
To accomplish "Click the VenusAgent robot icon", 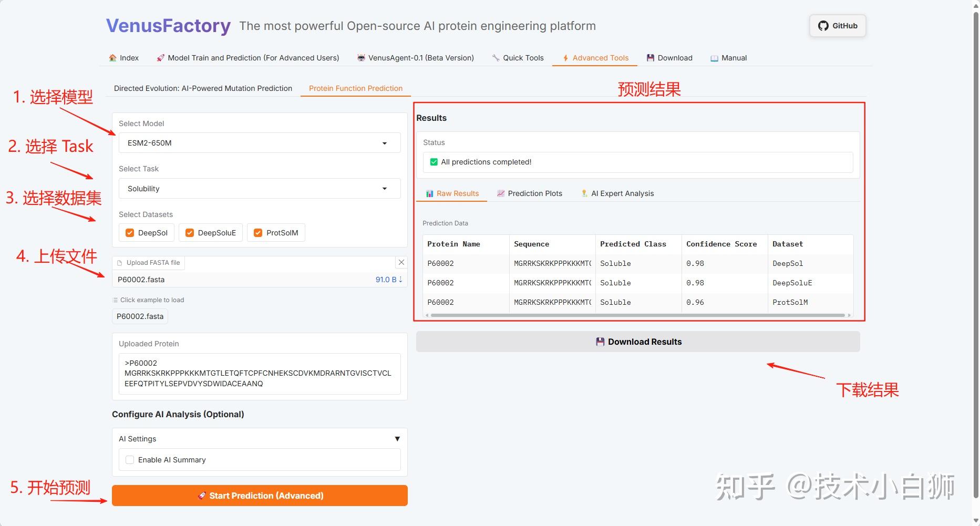I will point(361,58).
